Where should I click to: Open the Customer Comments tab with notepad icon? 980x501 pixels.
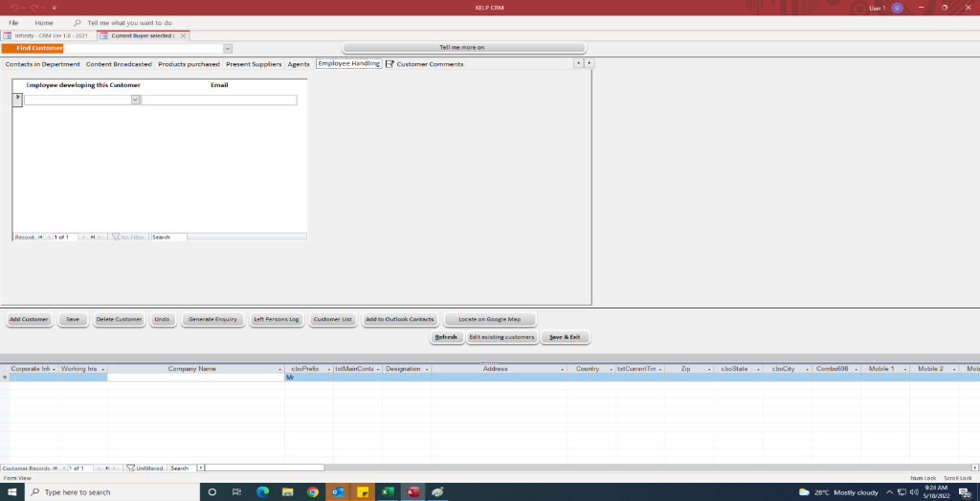click(x=429, y=64)
